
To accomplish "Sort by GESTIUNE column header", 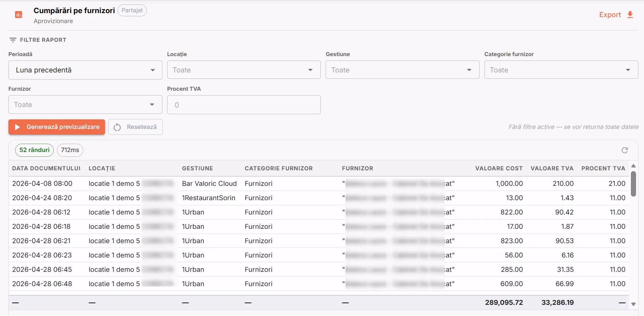I will point(197,168).
